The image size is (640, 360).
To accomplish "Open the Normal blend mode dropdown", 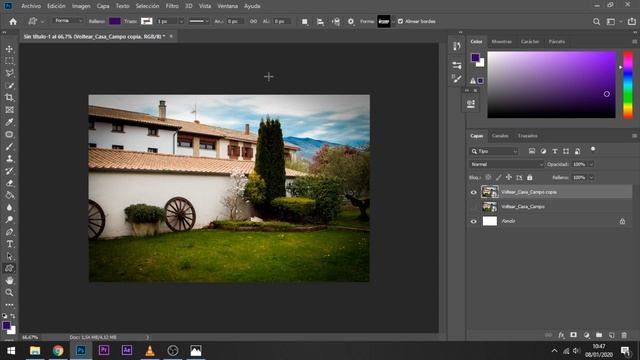I will coord(507,164).
